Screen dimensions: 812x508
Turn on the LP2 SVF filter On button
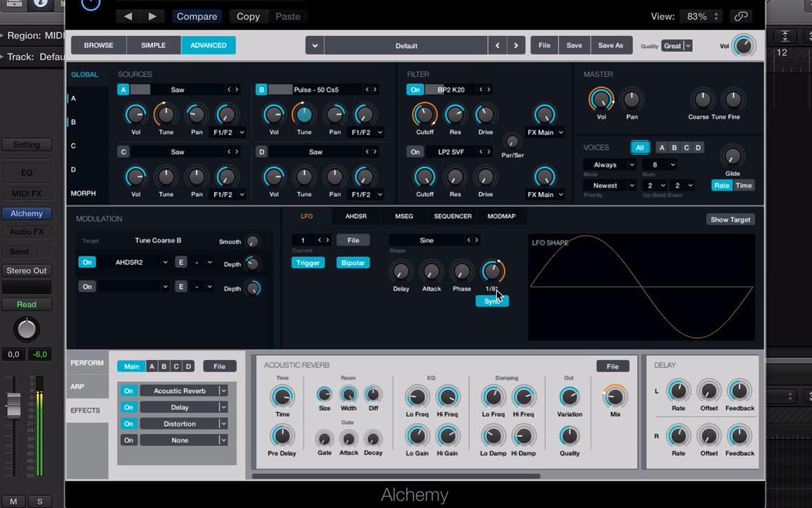[x=415, y=152]
